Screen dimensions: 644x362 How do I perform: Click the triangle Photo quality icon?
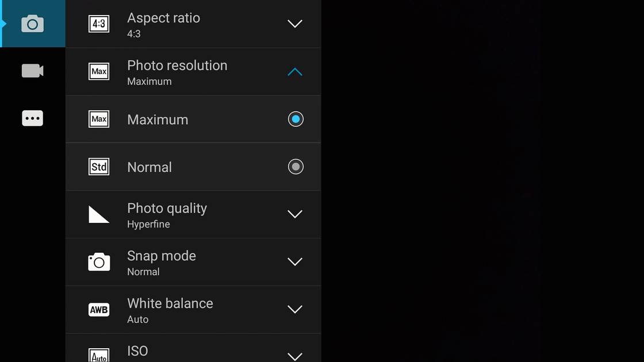pyautogui.click(x=99, y=214)
